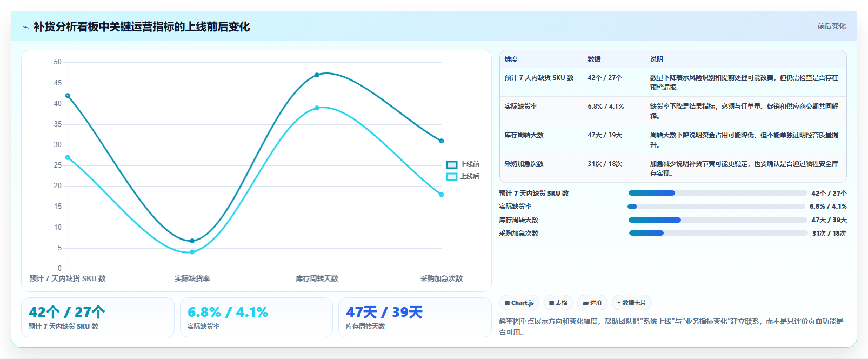The image size is (868, 359).
Task: Click the table value 47天 / 39天
Action: (605, 135)
